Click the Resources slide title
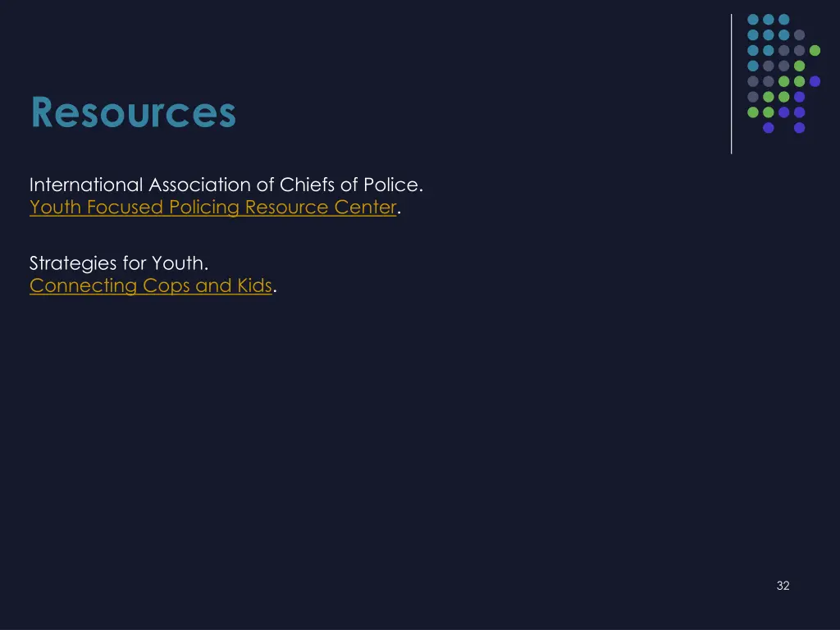The image size is (840, 630). coord(133,112)
